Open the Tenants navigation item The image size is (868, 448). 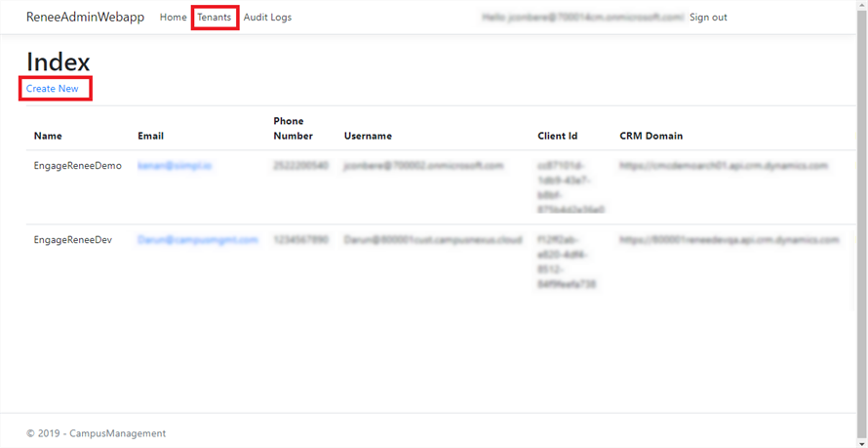click(215, 18)
